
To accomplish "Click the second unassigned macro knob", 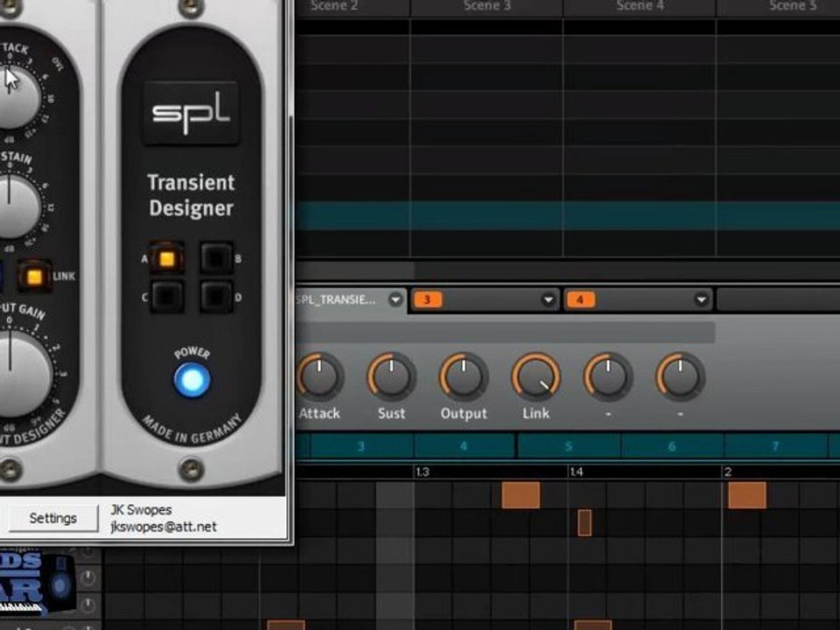I will pyautogui.click(x=681, y=376).
